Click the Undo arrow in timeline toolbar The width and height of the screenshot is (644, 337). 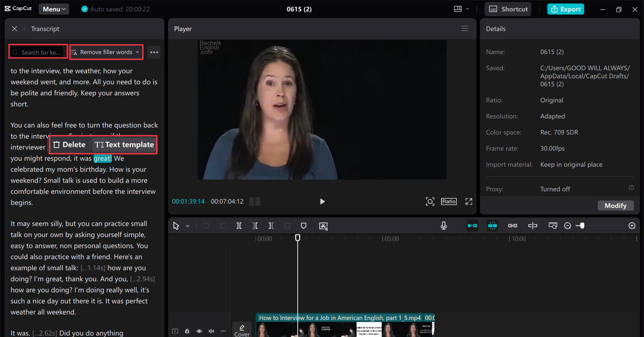pyautogui.click(x=206, y=226)
